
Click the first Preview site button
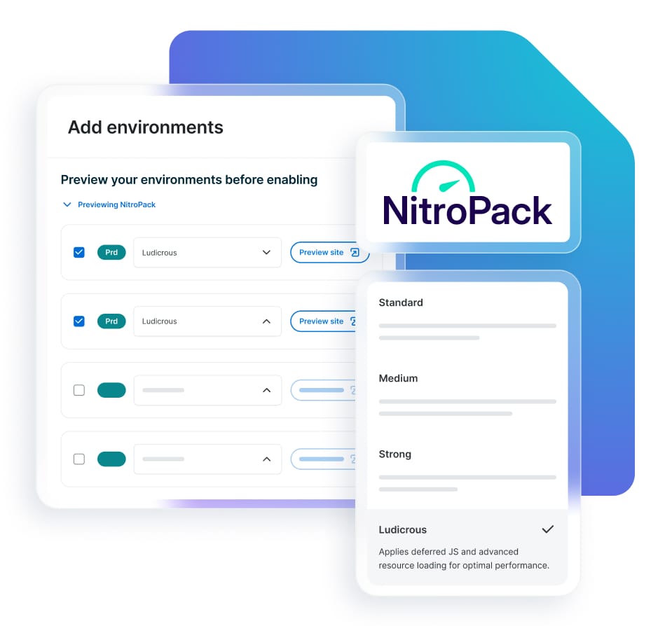(330, 252)
